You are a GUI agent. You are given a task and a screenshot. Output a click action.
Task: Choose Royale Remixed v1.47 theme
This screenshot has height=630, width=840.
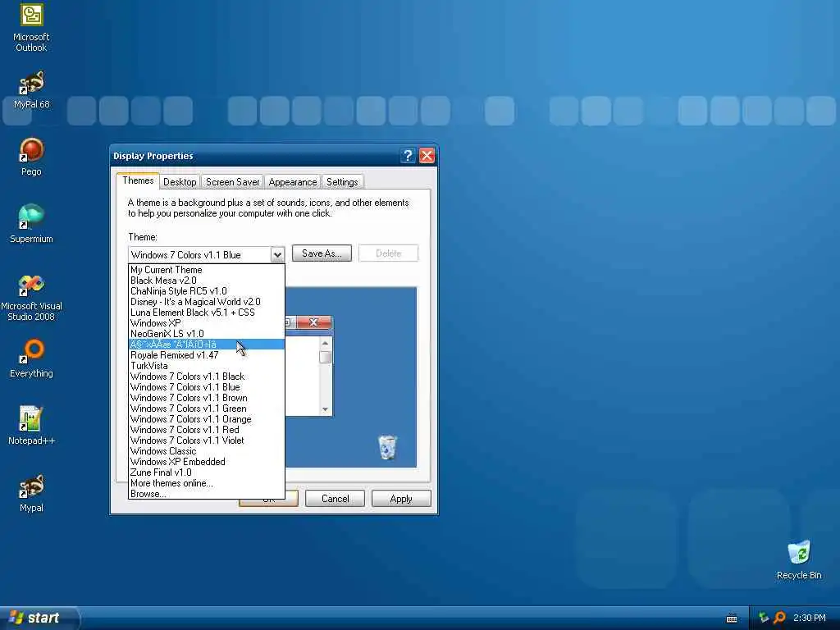(206, 355)
